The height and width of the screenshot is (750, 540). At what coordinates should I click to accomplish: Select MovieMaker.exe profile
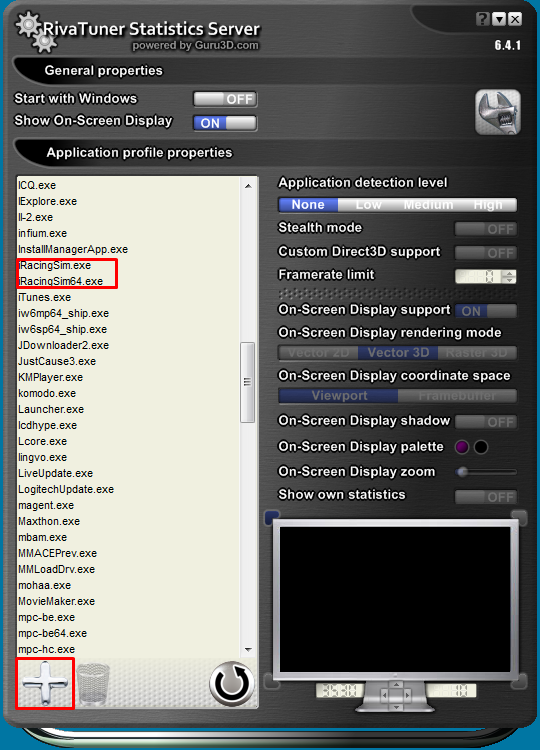click(x=56, y=601)
